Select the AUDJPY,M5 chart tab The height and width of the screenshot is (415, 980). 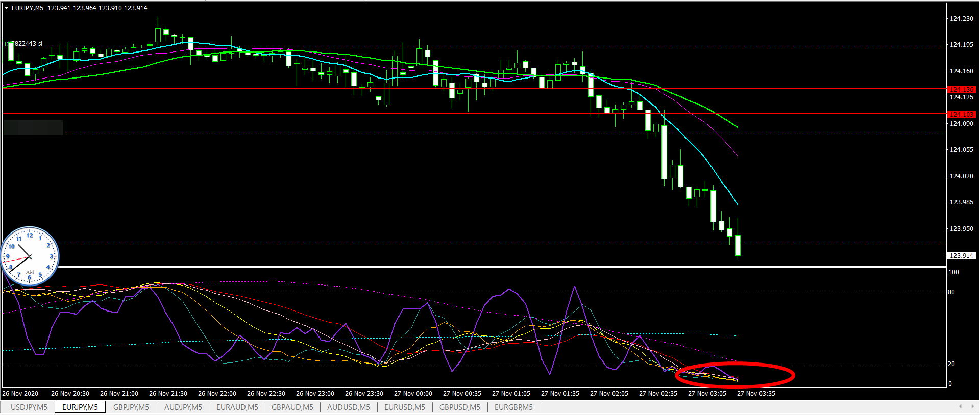click(x=183, y=407)
